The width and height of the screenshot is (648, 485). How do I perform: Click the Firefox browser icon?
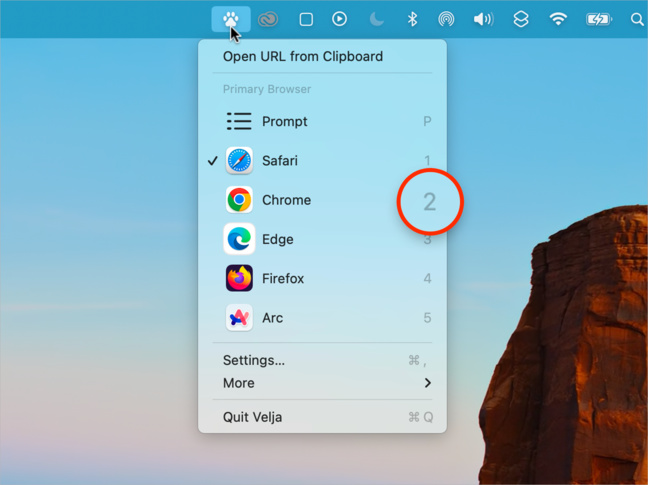[239, 278]
